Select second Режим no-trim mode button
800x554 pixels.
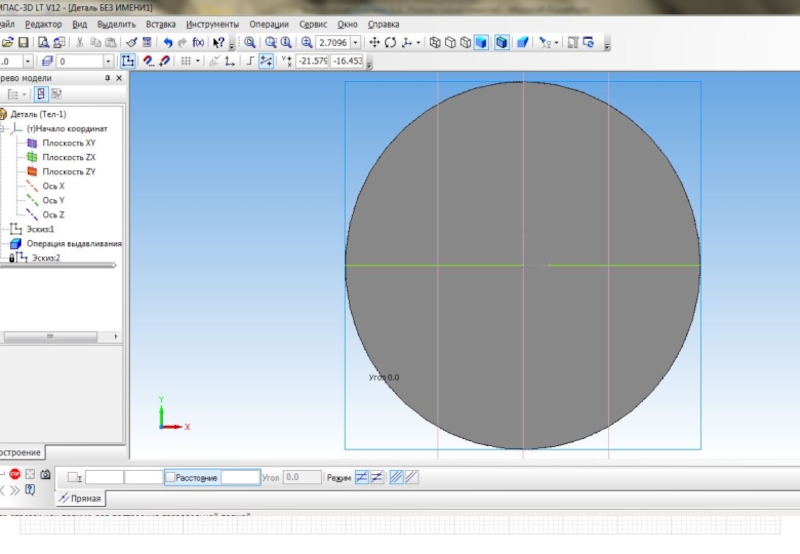coord(377,477)
